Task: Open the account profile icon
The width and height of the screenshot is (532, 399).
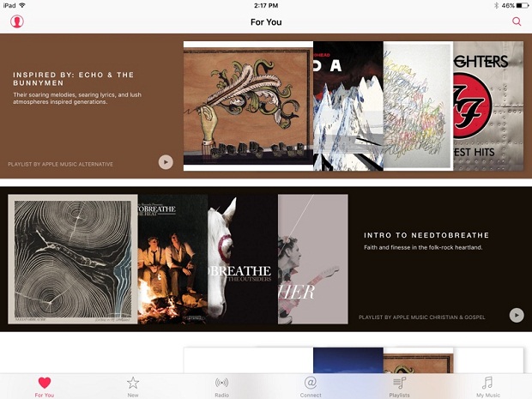Action: point(17,21)
